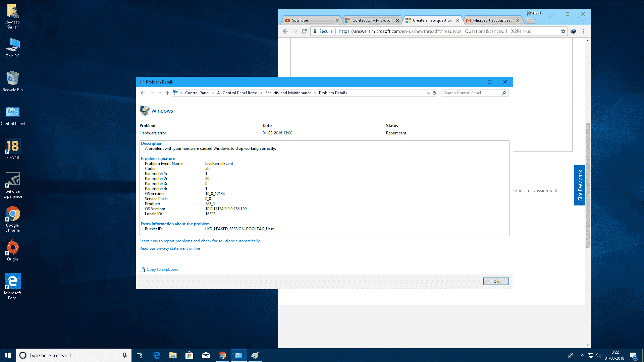Click microphone icon in taskbar search
Viewport: 644px width, 362px height.
point(124,355)
